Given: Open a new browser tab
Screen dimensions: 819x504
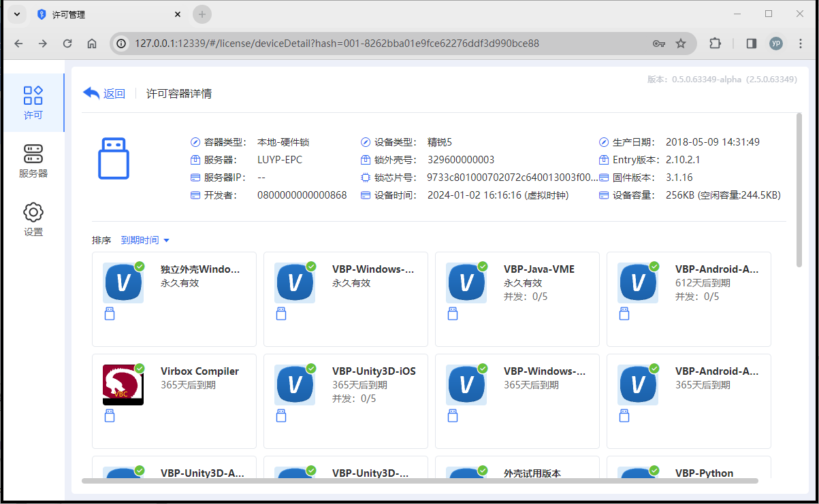Looking at the screenshot, I should coord(202,14).
